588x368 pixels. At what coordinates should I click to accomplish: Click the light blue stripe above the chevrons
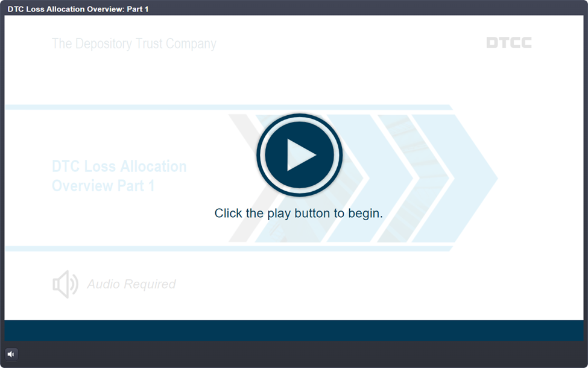coord(229,107)
